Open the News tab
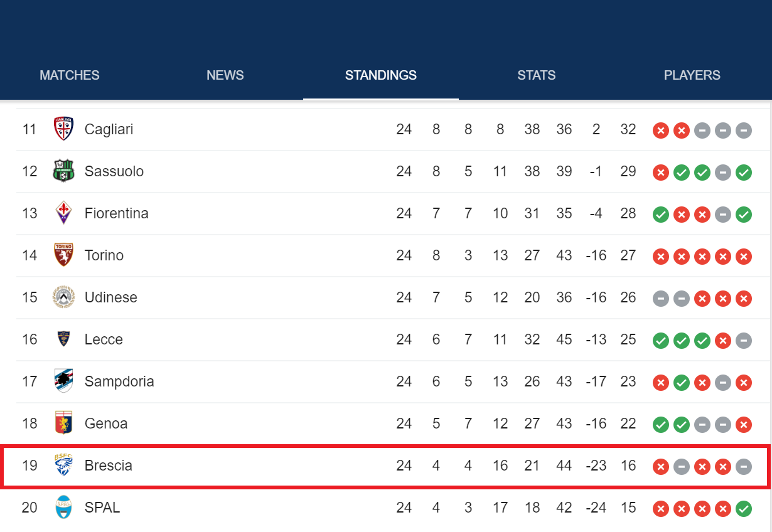The image size is (772, 532). pos(225,75)
